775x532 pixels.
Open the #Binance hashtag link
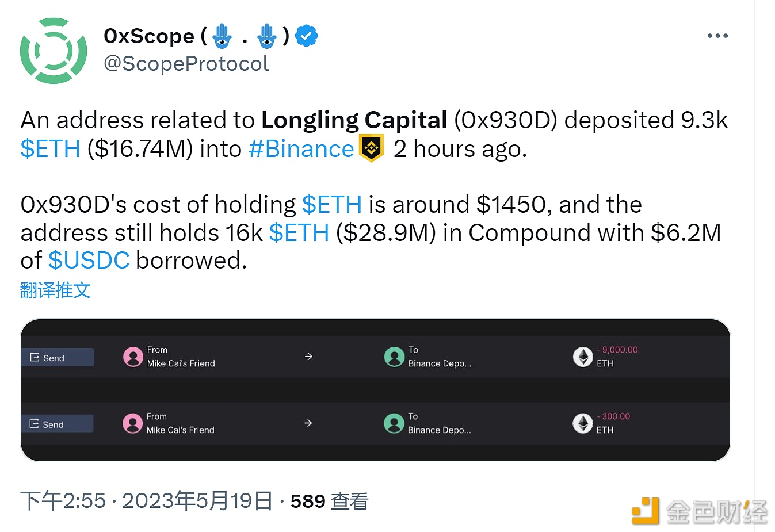coord(301,149)
